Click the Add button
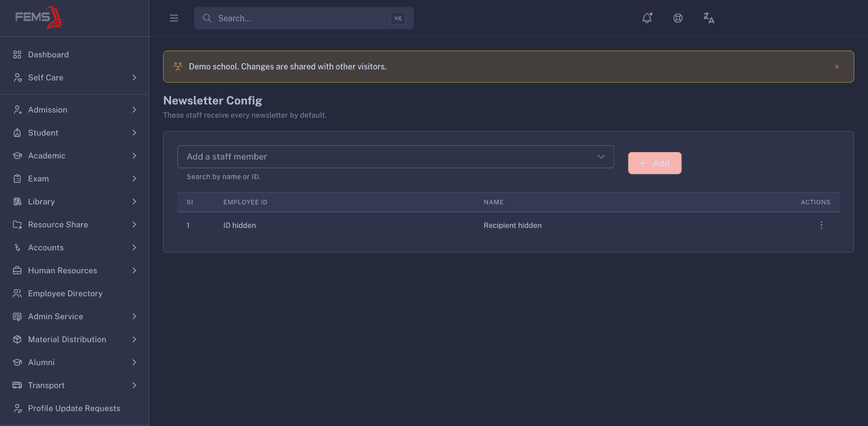Screen dimensions: 868x426 654,163
